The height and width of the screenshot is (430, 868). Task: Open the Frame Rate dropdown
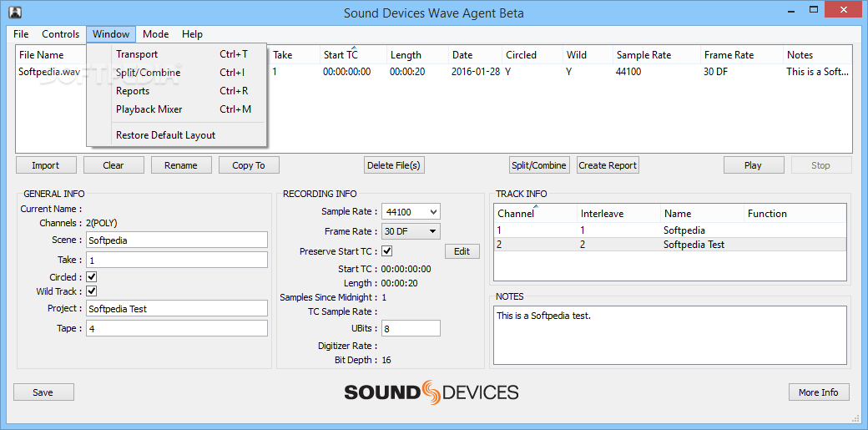pos(410,231)
